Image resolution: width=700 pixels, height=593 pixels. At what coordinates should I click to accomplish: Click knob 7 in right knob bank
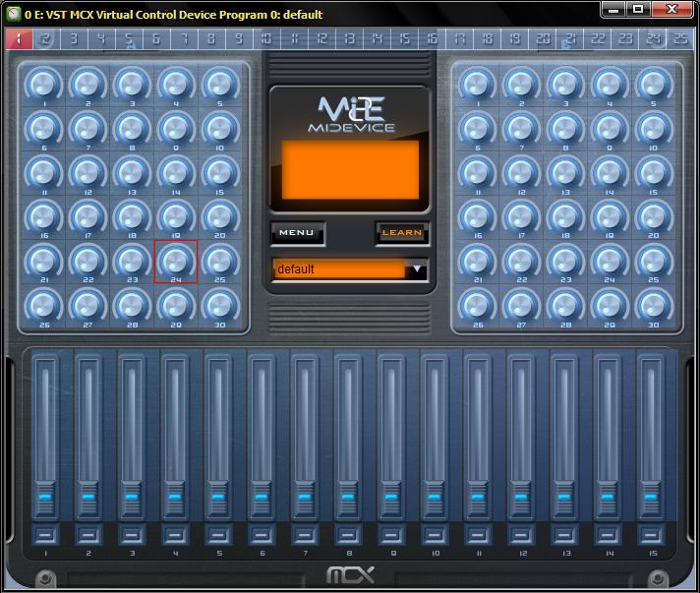pyautogui.click(x=521, y=128)
